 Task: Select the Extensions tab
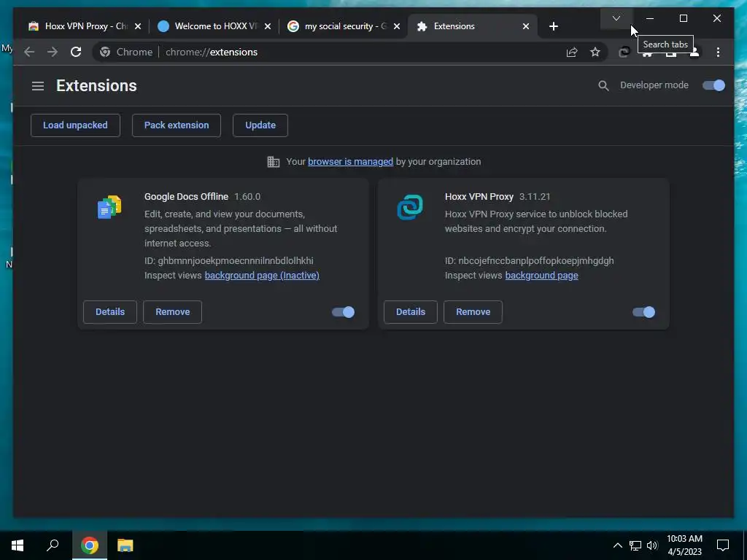click(x=472, y=26)
